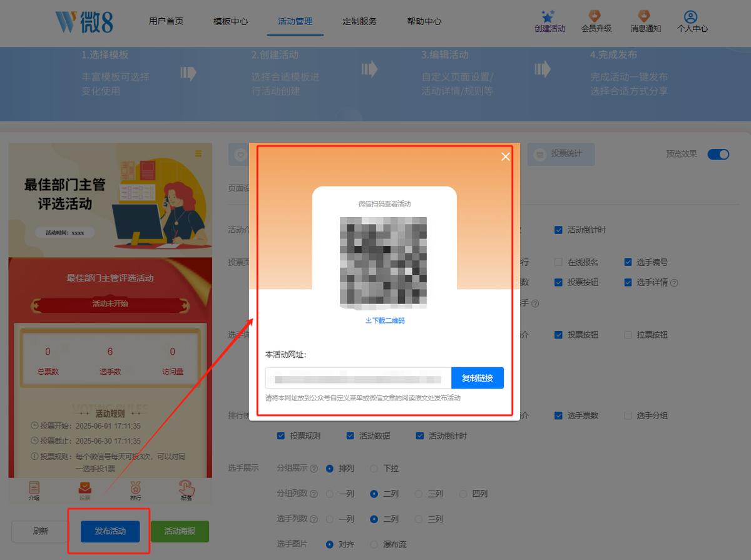Screen dimensions: 751x560
Task: Click 复制链接 button
Action: [478, 378]
